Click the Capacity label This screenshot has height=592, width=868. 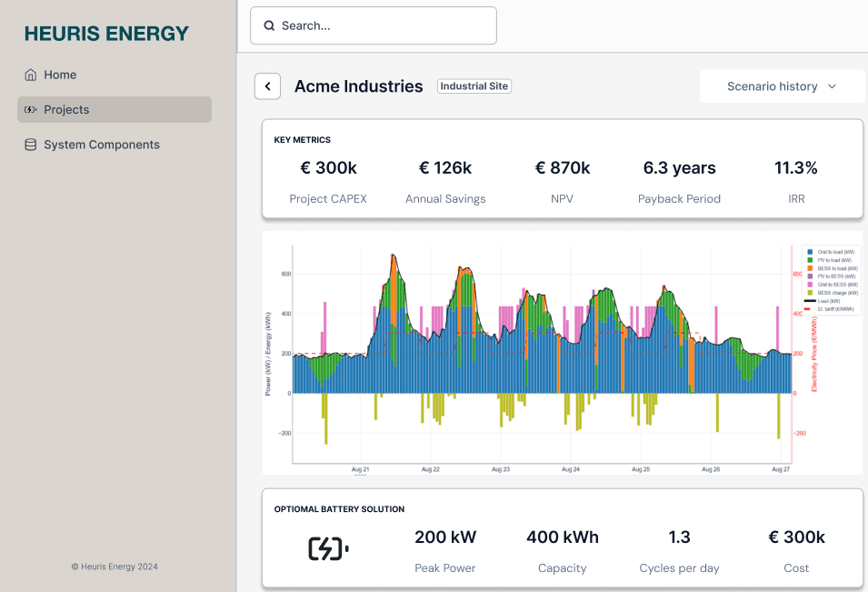click(563, 568)
